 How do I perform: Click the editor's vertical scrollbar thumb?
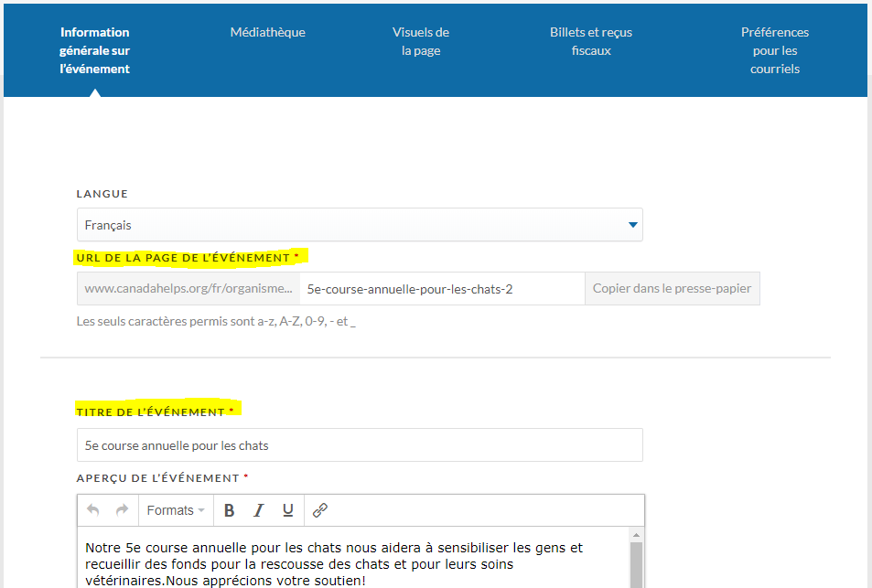[637, 562]
